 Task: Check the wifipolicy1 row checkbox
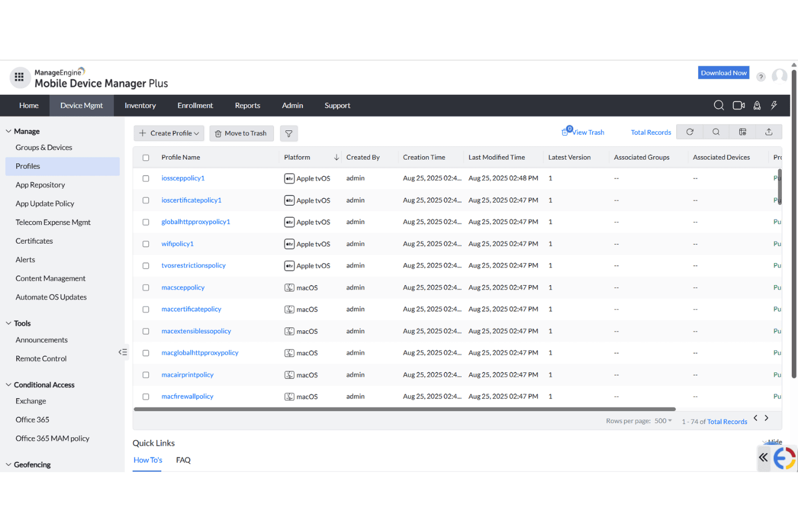[146, 244]
